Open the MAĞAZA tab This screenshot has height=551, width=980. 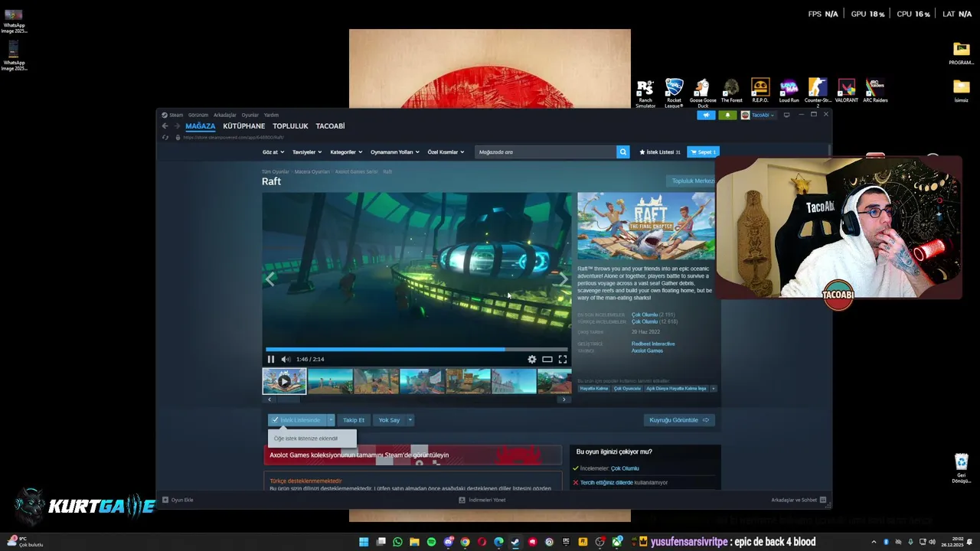200,126
